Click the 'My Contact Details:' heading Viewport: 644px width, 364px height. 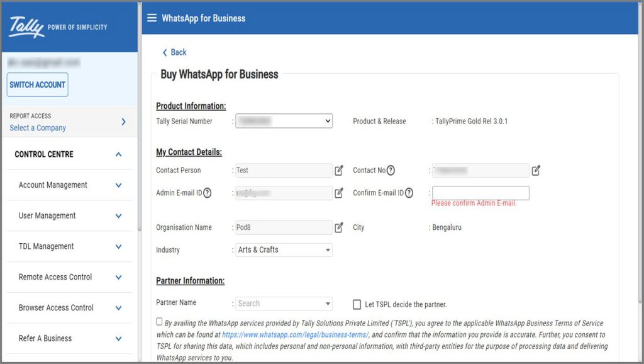click(189, 152)
